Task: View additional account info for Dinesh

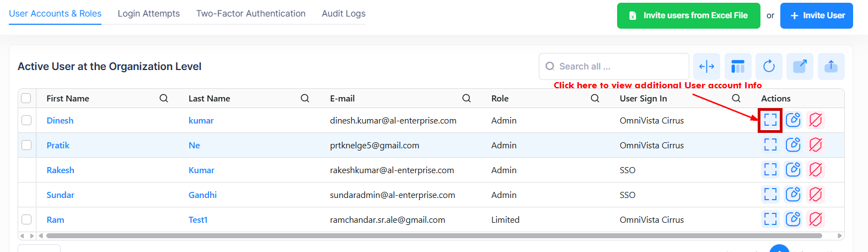Action: [x=770, y=120]
